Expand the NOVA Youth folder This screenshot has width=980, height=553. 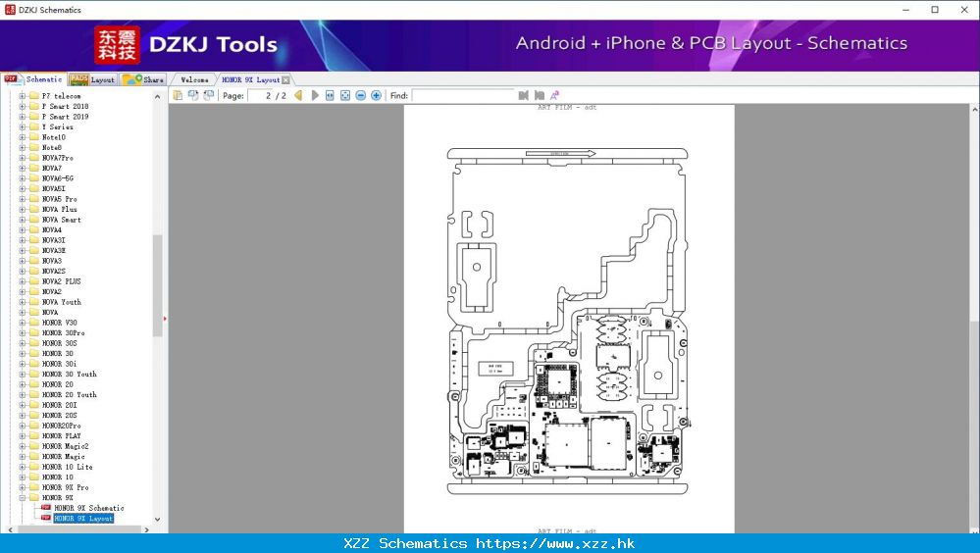click(23, 302)
